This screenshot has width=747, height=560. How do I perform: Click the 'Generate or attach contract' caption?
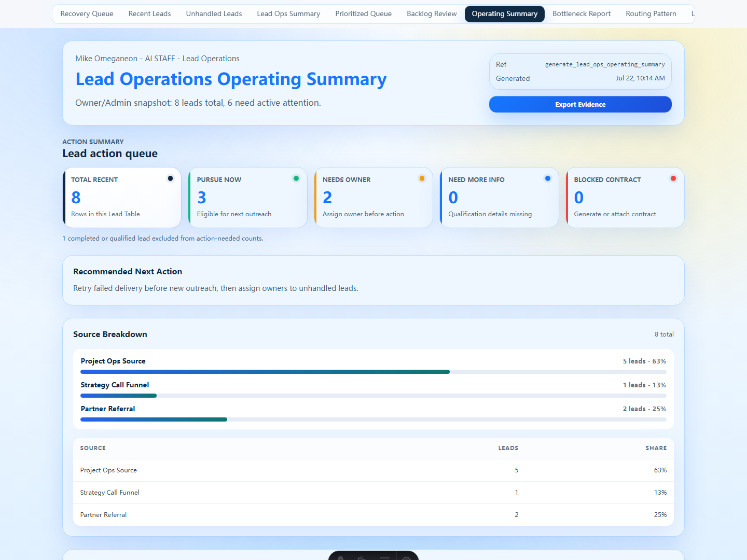615,214
